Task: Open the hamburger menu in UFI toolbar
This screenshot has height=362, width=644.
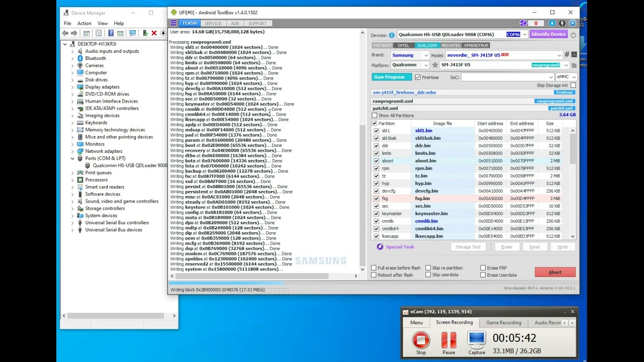Action: (173, 23)
